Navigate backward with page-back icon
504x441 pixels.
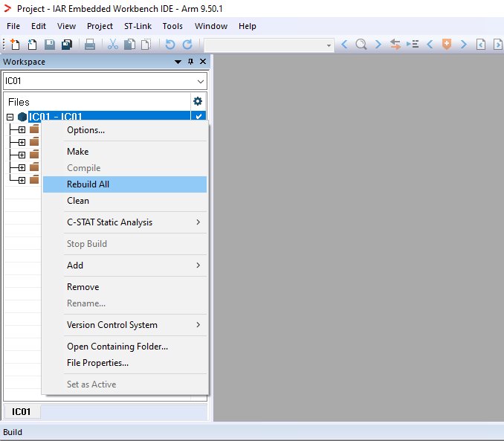tap(481, 44)
